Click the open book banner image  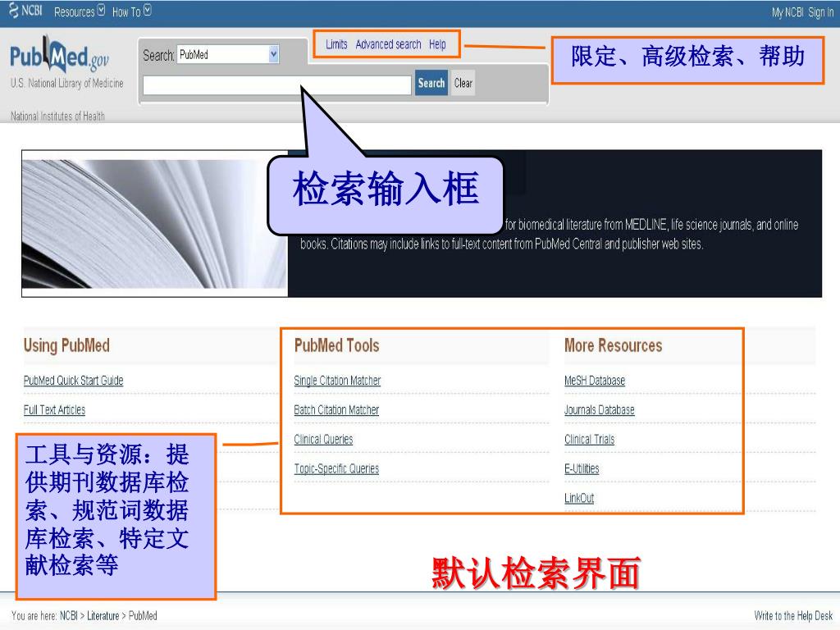click(x=155, y=223)
